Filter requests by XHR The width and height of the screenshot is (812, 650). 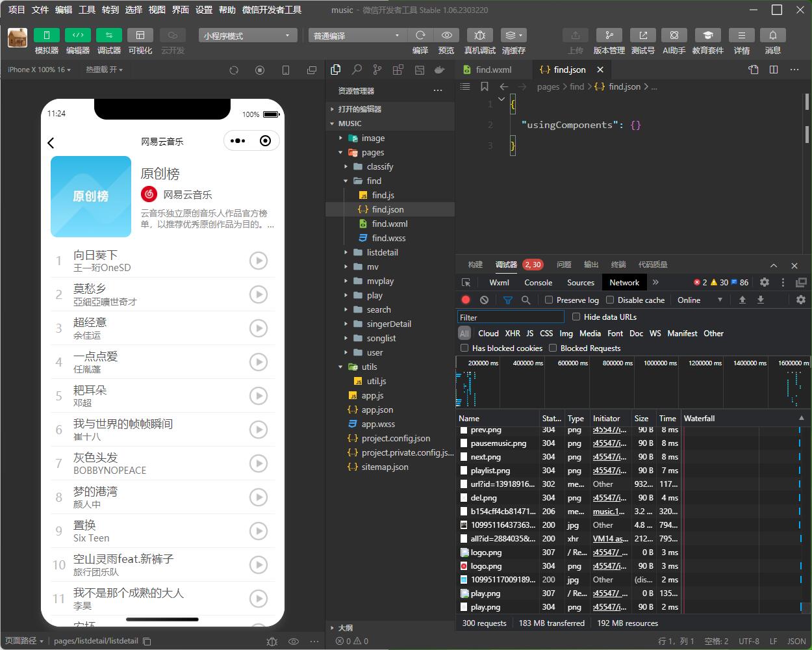tap(513, 333)
